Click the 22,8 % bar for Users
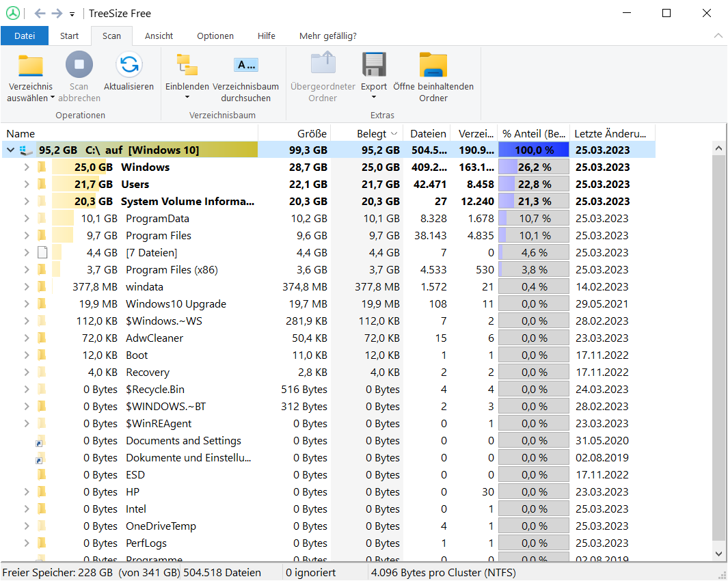This screenshot has height=581, width=728. pyautogui.click(x=534, y=185)
